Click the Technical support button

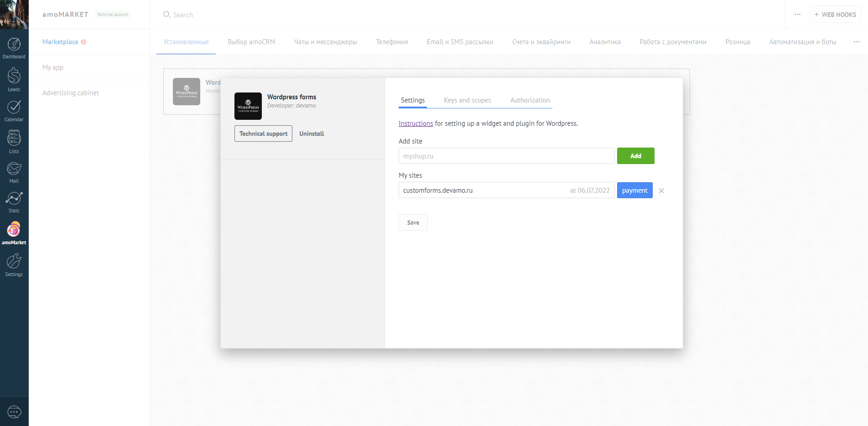(x=263, y=133)
